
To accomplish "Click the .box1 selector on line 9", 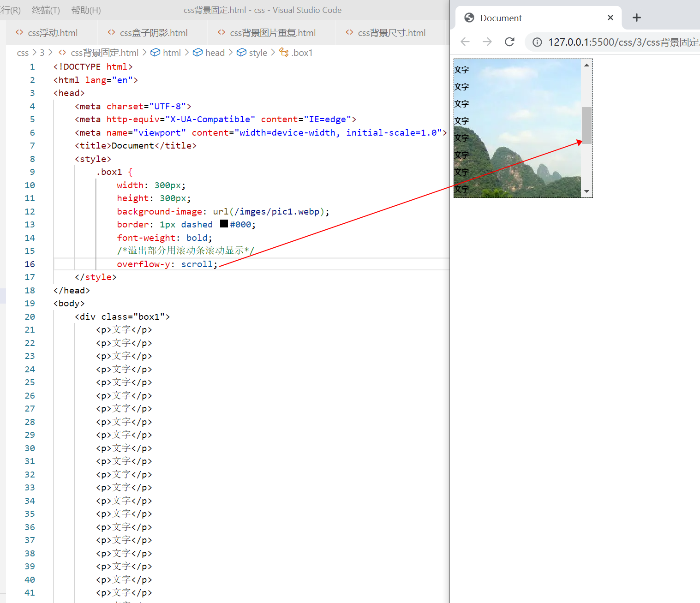I will [x=109, y=172].
